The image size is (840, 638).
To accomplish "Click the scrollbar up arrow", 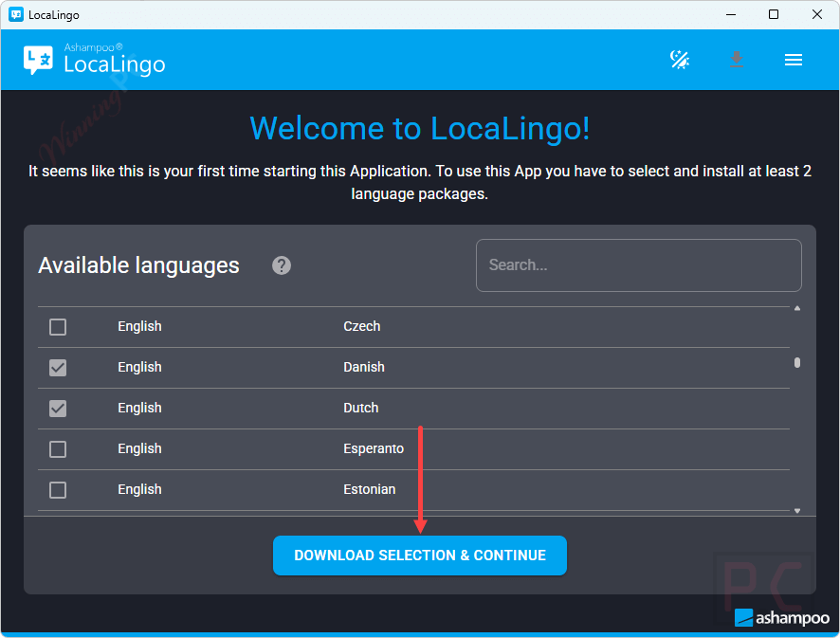I will (x=797, y=308).
